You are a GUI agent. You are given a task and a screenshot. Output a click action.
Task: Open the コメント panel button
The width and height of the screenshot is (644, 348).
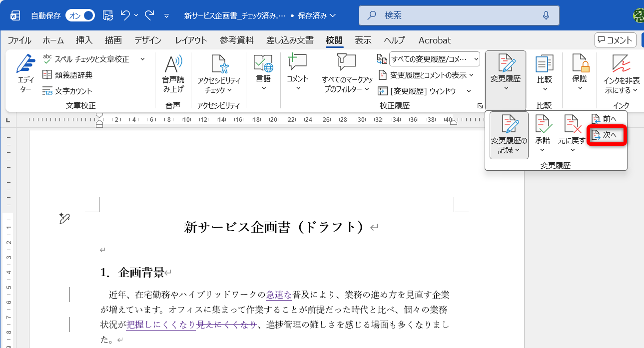615,40
